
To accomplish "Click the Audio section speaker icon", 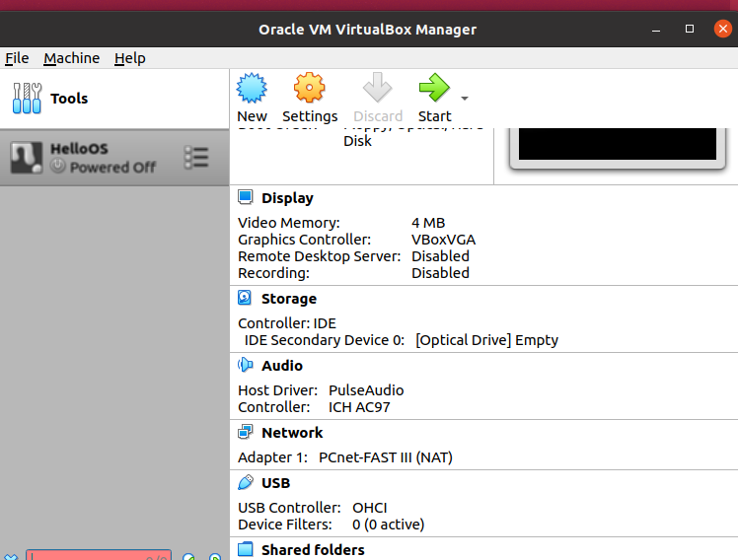I will pos(246,366).
